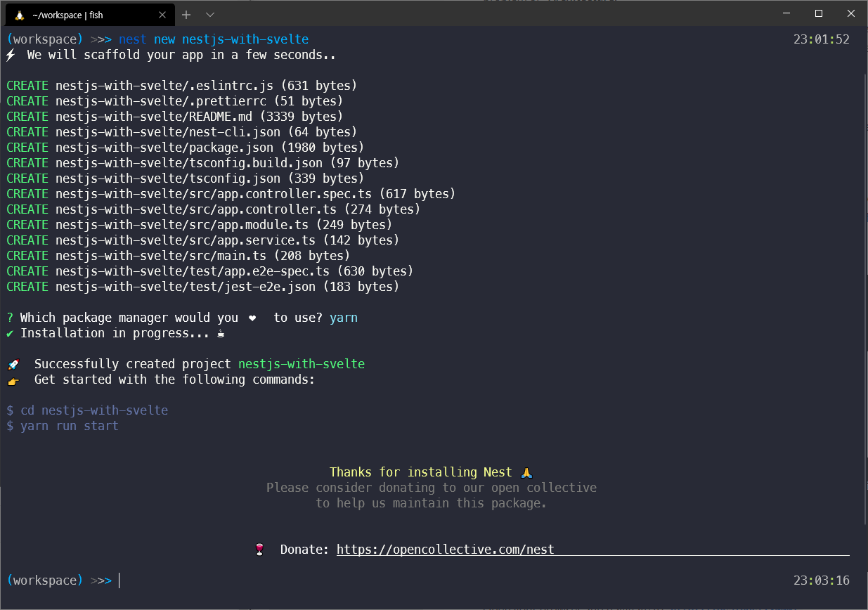This screenshot has width=868, height=610.
Task: Click the pointing hand emoji before 'Get started'
Action: (13, 380)
